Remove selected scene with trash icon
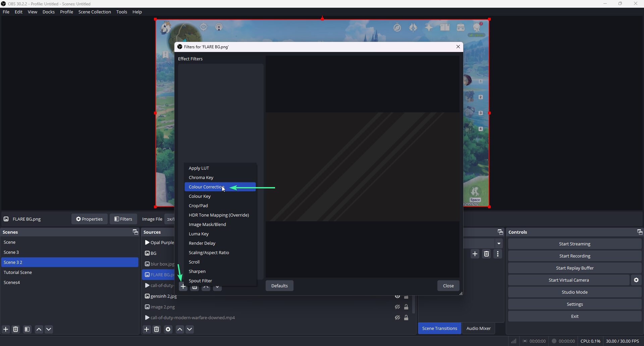 (16, 329)
